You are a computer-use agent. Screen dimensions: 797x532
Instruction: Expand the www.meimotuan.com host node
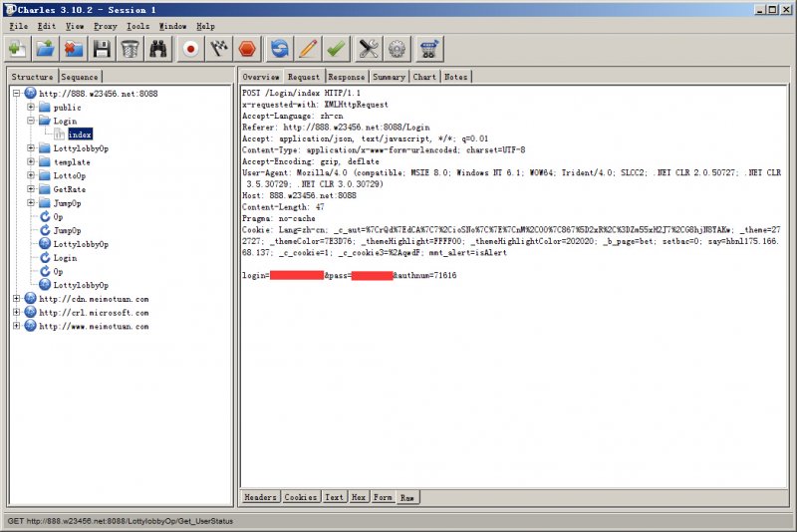(x=16, y=326)
